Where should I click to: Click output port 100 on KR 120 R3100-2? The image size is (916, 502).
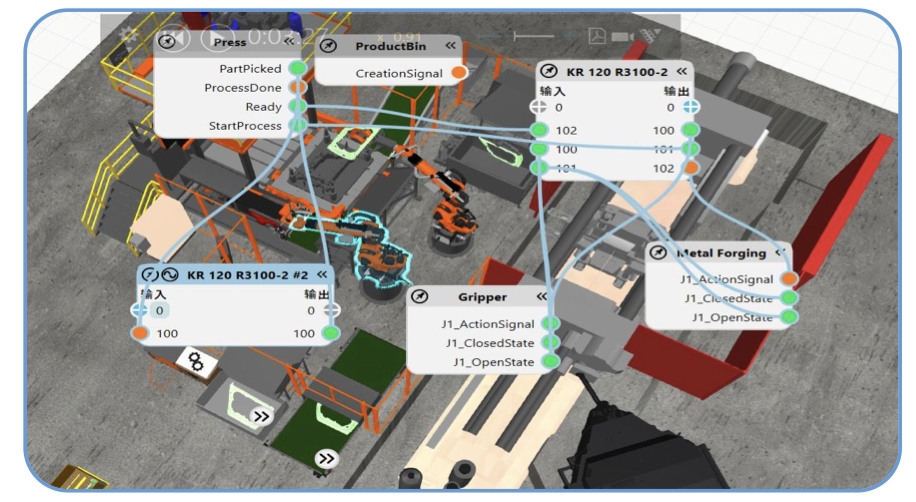691,130
